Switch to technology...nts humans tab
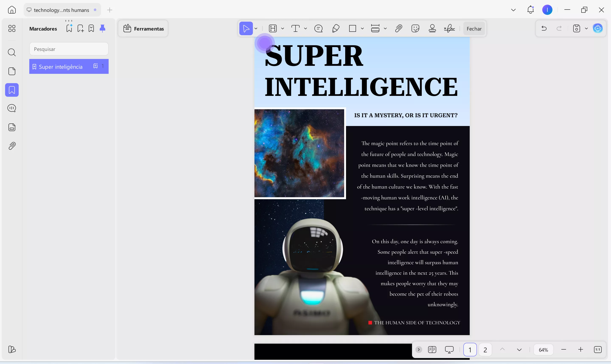This screenshot has width=611, height=364. 61,10
